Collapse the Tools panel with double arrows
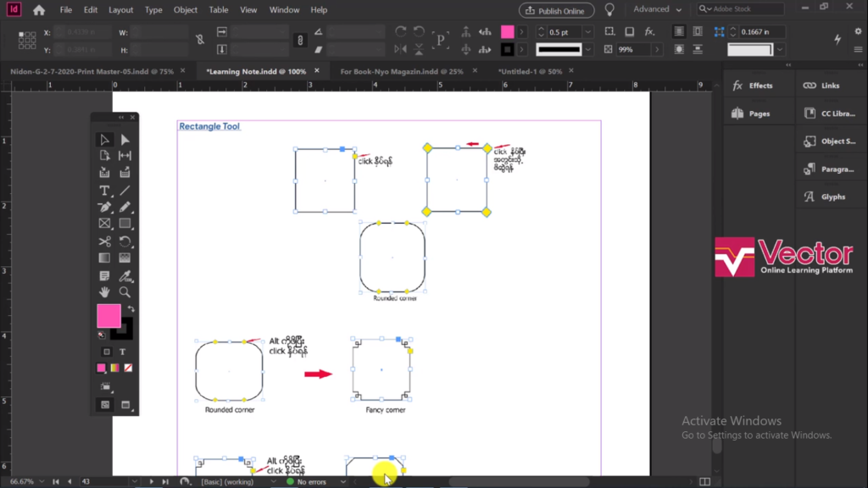Viewport: 868px width, 488px height. [121, 117]
